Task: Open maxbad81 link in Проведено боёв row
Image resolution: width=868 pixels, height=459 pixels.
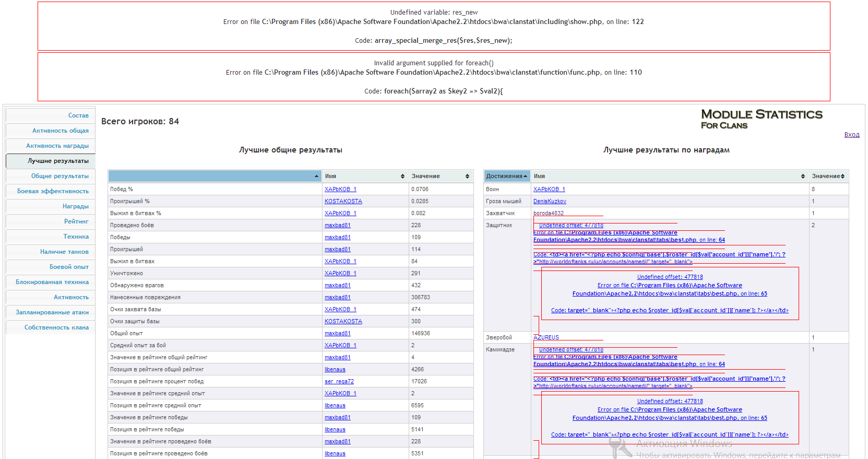Action: pyautogui.click(x=337, y=226)
